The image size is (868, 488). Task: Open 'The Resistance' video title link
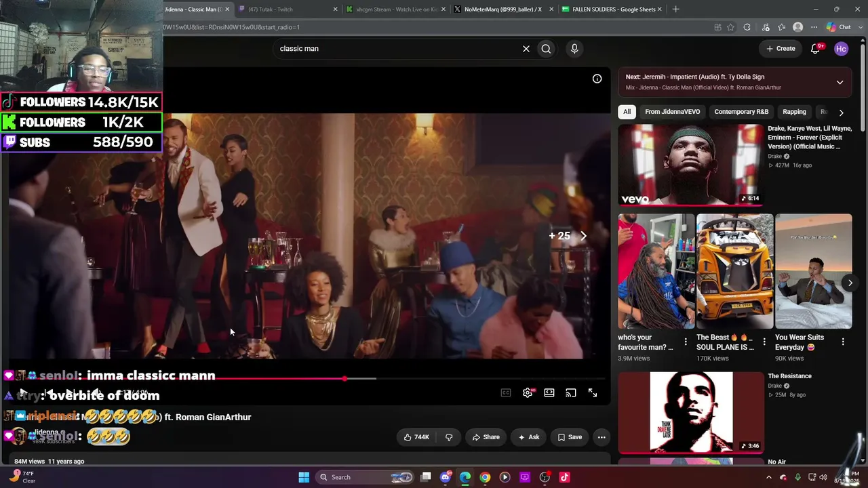789,376
